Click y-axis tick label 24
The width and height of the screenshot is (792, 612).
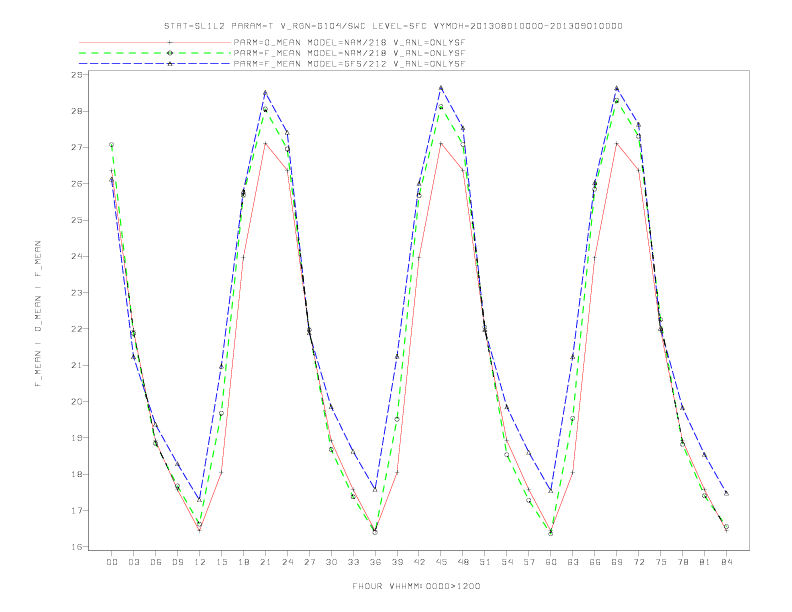pyautogui.click(x=77, y=256)
